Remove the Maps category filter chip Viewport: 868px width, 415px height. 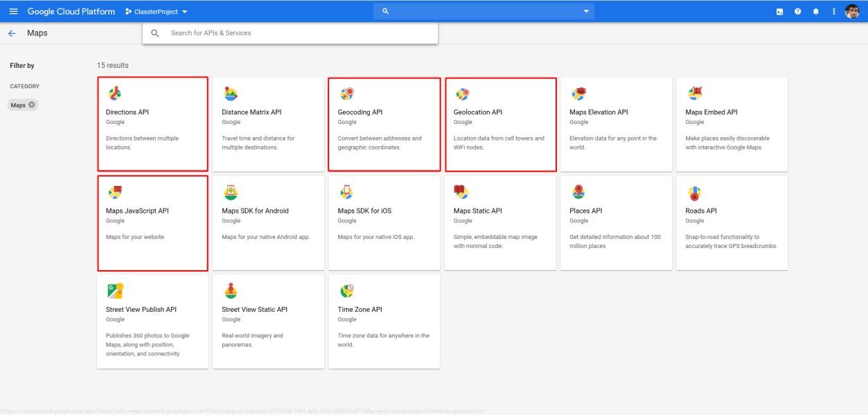pos(33,105)
